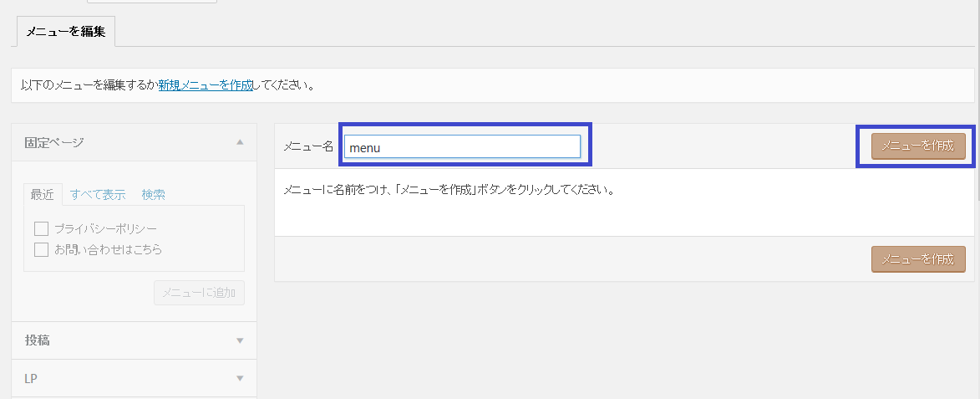Click the メニューに追加 button
This screenshot has width=980, height=399.
(x=199, y=293)
